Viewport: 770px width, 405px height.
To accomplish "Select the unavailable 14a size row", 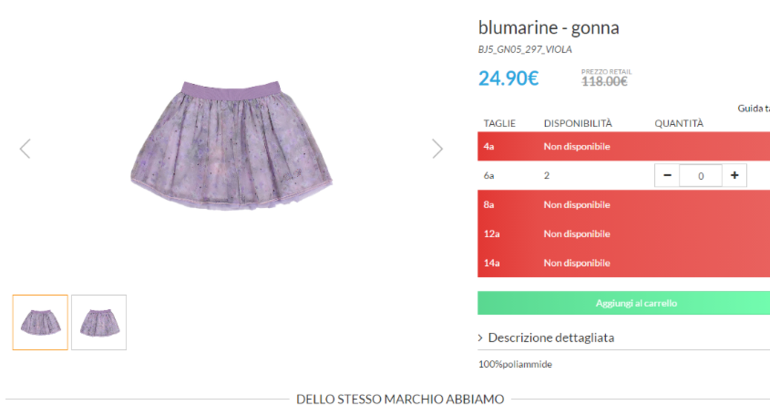I will [624, 263].
